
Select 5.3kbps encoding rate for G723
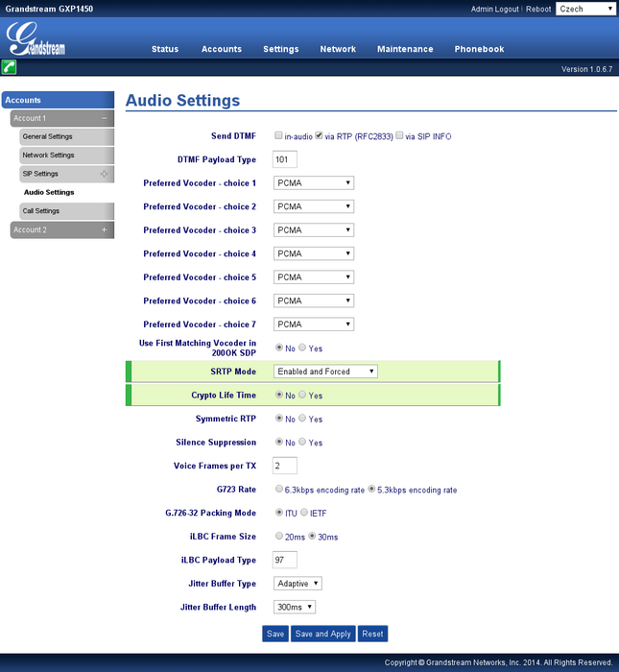pos(371,489)
